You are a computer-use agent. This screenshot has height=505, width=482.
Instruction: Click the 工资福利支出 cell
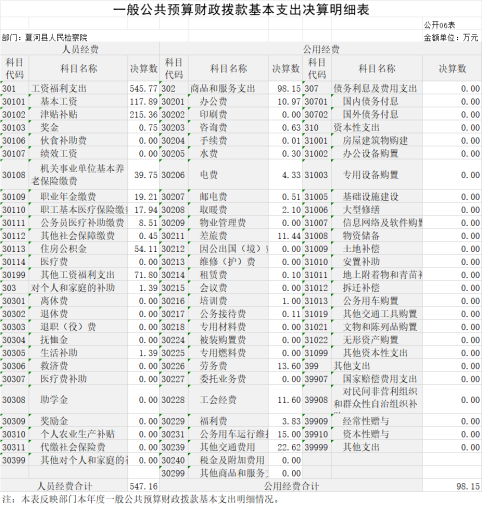(x=78, y=88)
